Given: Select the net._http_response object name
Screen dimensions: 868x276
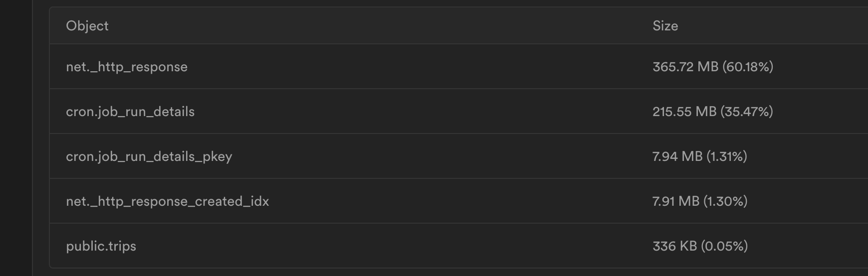Looking at the screenshot, I should (127, 67).
